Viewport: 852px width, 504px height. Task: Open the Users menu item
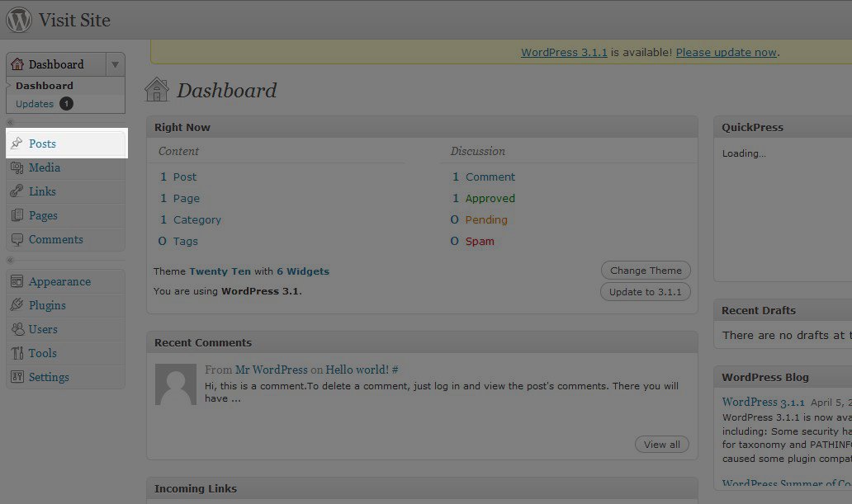(x=43, y=329)
